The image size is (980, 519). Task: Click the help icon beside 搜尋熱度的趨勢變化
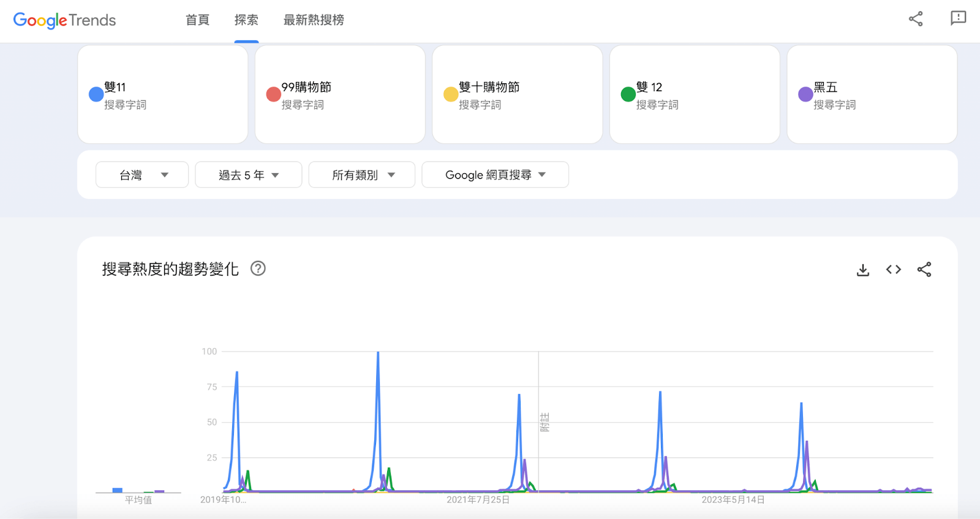point(258,269)
